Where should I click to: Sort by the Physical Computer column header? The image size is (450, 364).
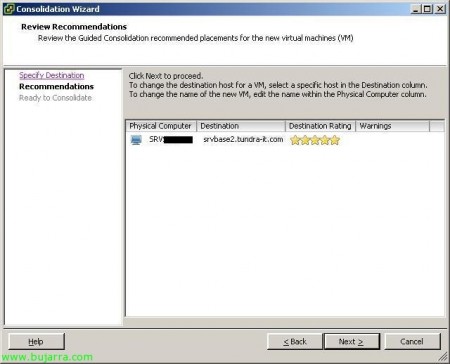coord(161,126)
